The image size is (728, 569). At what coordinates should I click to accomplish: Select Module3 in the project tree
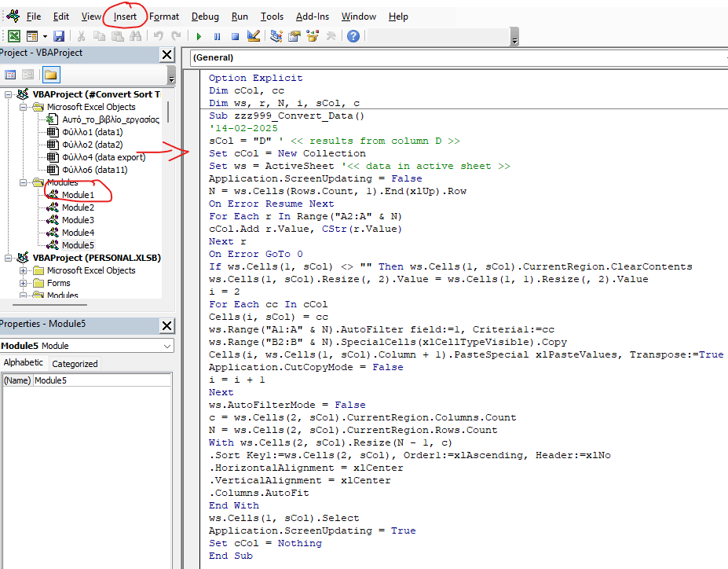78,220
